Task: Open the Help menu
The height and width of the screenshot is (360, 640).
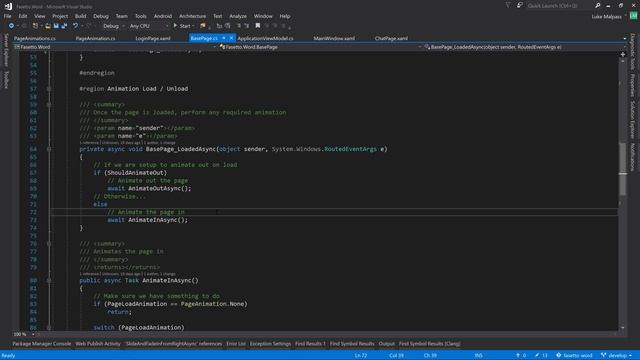Action: click(x=285, y=16)
